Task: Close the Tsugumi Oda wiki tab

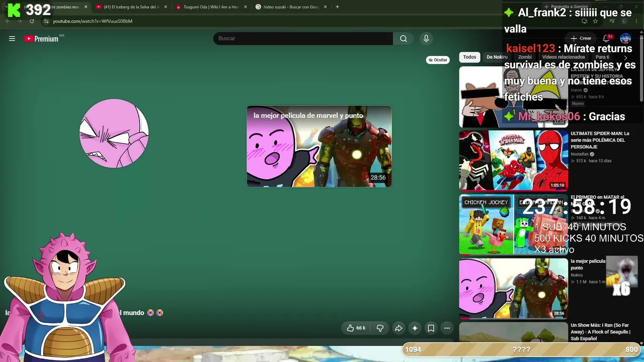Action: (x=246, y=7)
